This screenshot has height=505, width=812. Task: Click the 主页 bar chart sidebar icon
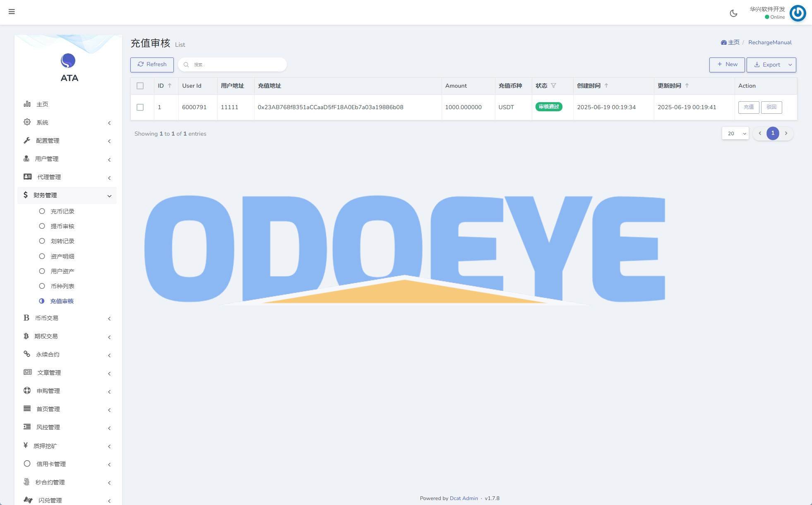[x=27, y=104]
